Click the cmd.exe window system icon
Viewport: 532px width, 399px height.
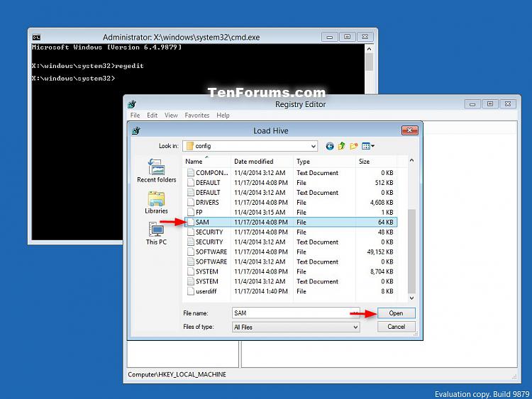coord(36,38)
